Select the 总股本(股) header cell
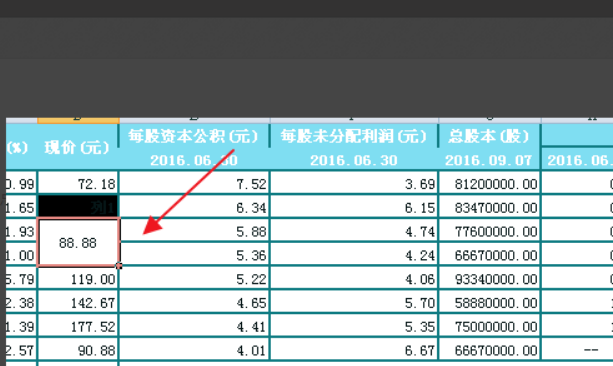 point(489,136)
